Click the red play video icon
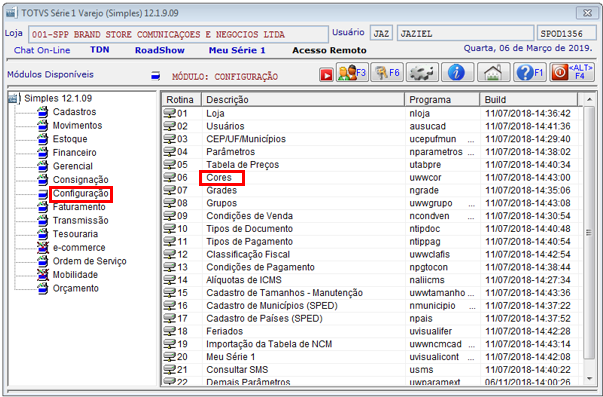Viewport: 603px width, 397px height. [x=326, y=75]
